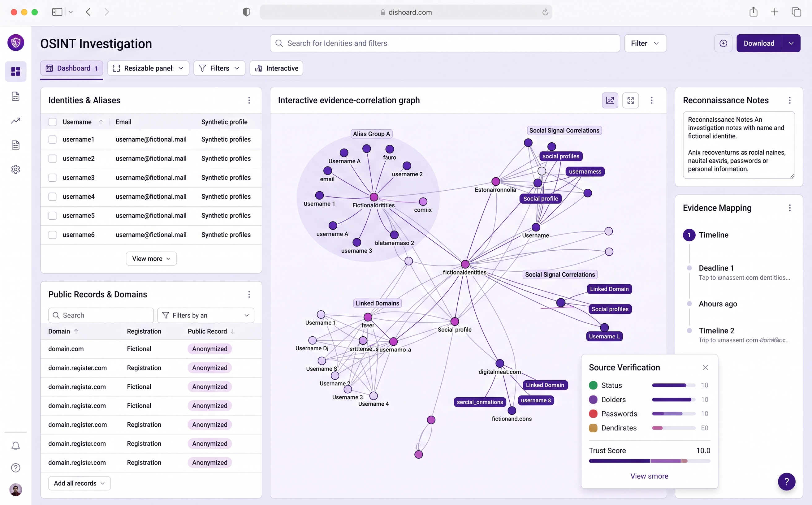Open the Filters dropdown in the toolbar
The width and height of the screenshot is (812, 505).
[219, 68]
